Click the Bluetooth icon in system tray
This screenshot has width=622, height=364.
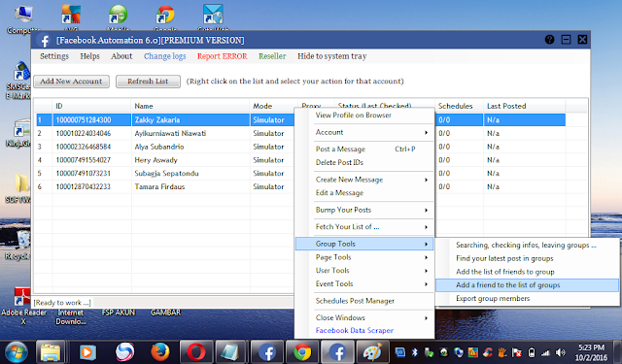click(415, 352)
